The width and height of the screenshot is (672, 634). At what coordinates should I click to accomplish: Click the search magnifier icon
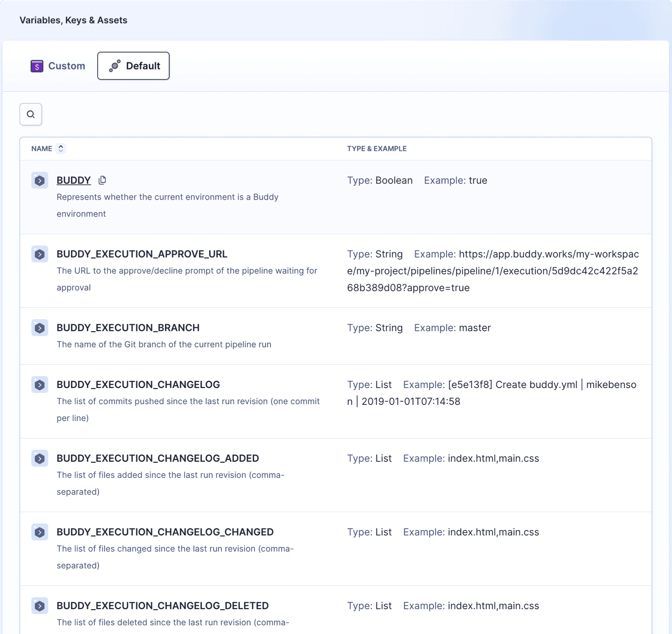(31, 114)
